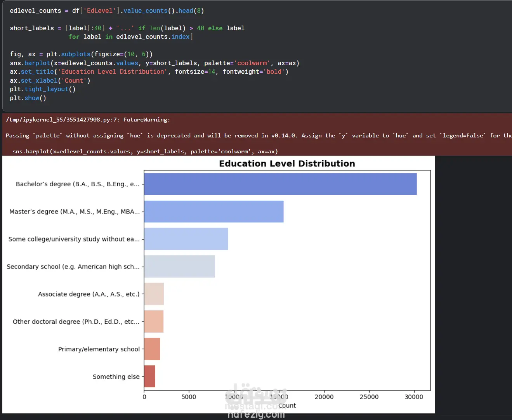Click the 0 tick label on the x-axis
The image size is (512, 420).
[144, 397]
